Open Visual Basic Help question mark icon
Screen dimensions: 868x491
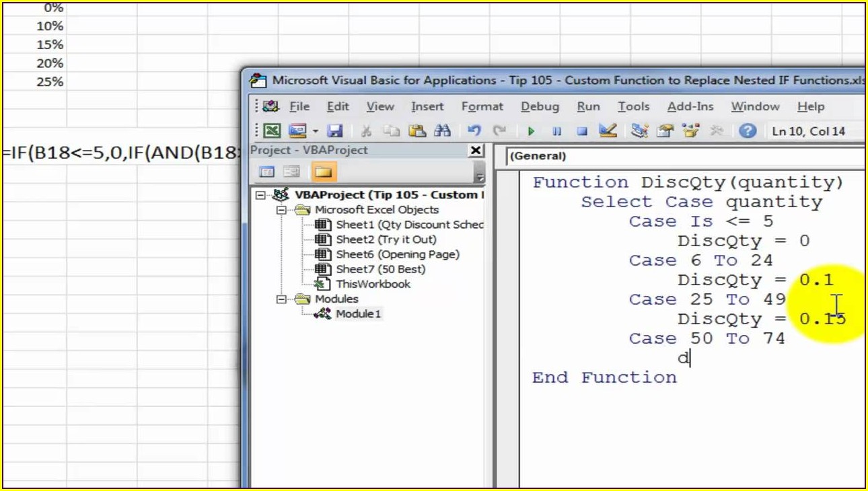click(748, 131)
